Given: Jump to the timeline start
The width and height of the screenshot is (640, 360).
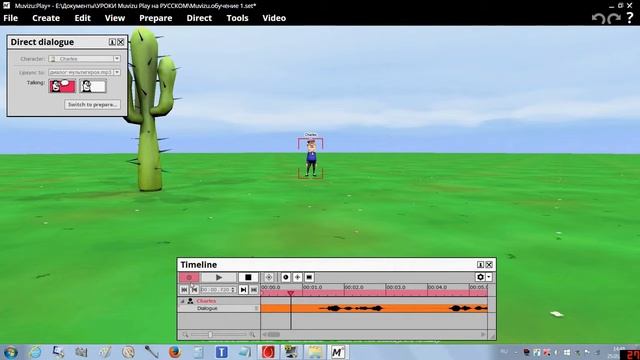Looking at the screenshot, I should [184, 290].
